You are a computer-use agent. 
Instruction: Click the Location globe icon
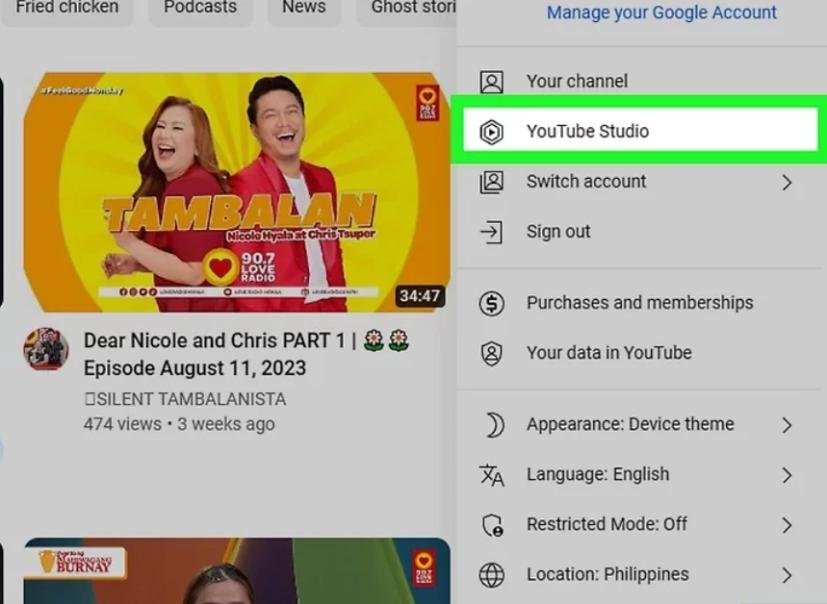click(491, 575)
